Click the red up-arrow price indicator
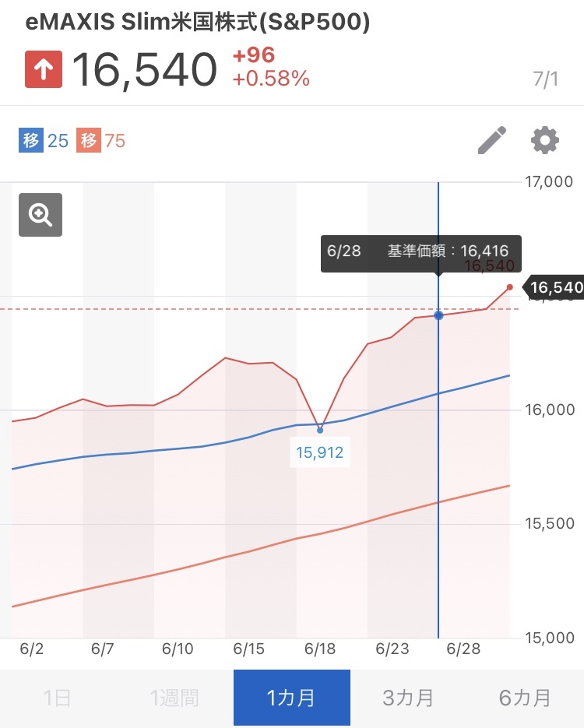Image resolution: width=584 pixels, height=728 pixels. [x=44, y=69]
